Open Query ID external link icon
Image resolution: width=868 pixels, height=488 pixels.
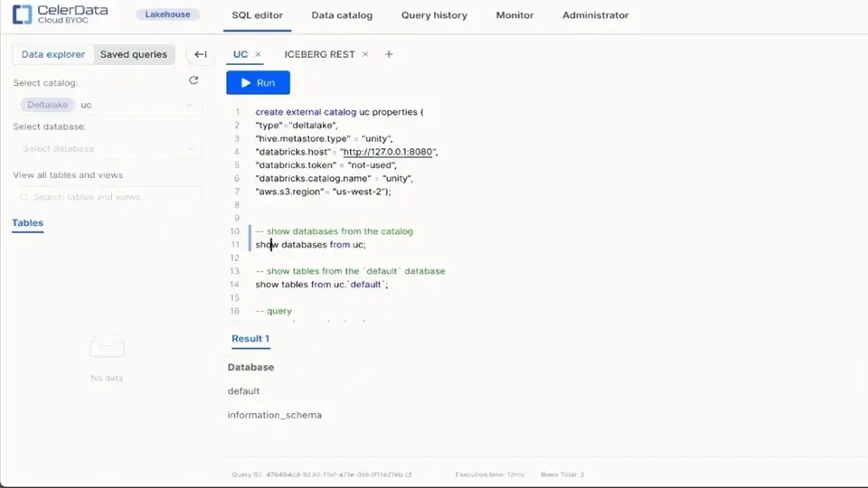409,474
